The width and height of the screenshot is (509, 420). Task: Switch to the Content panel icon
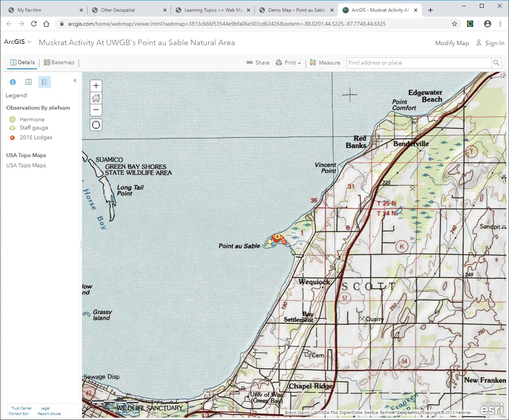(28, 82)
